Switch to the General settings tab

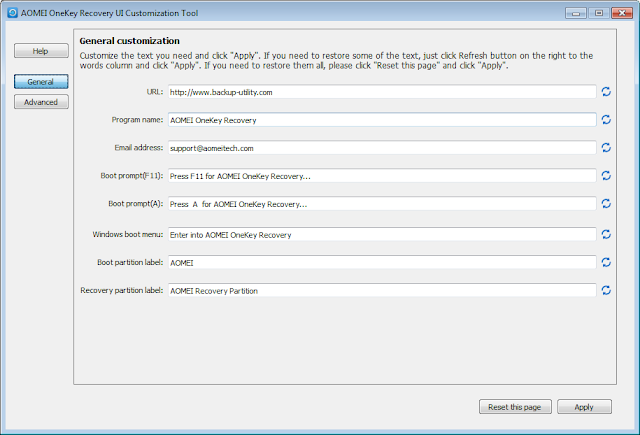(x=41, y=82)
